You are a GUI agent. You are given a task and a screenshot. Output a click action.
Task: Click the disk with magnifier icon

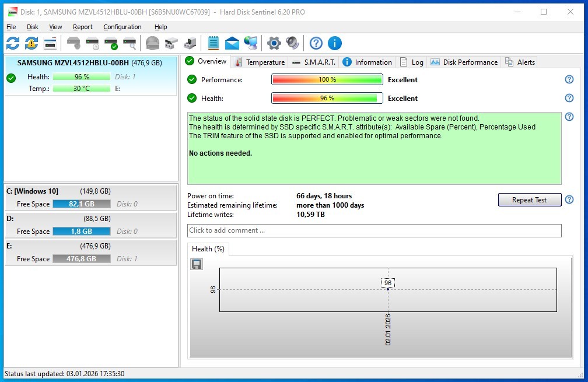129,43
